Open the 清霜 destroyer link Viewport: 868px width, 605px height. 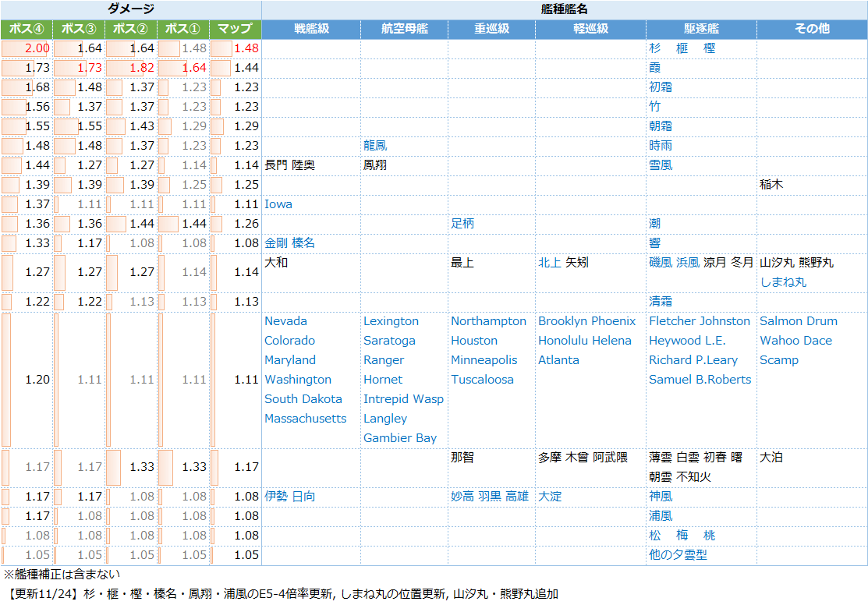[x=661, y=302]
